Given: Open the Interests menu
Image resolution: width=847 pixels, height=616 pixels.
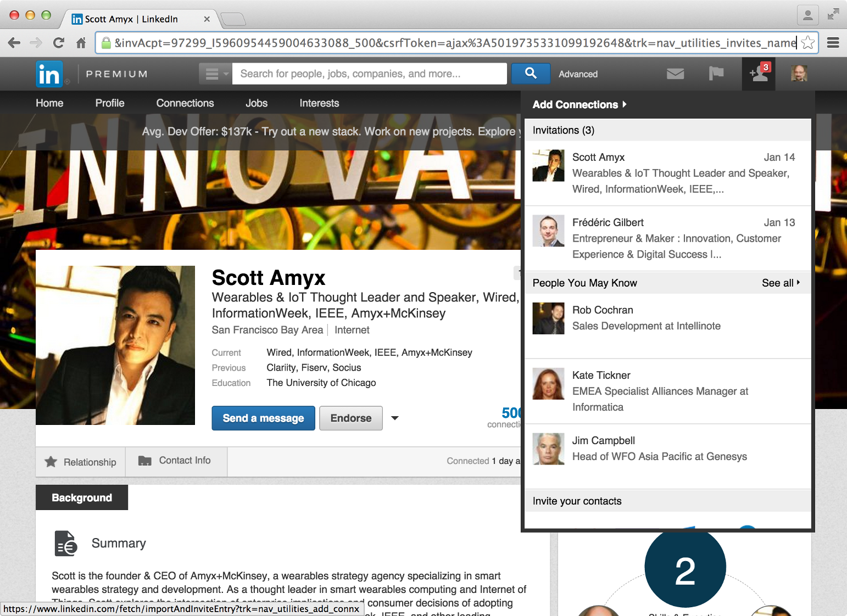Looking at the screenshot, I should coord(319,103).
